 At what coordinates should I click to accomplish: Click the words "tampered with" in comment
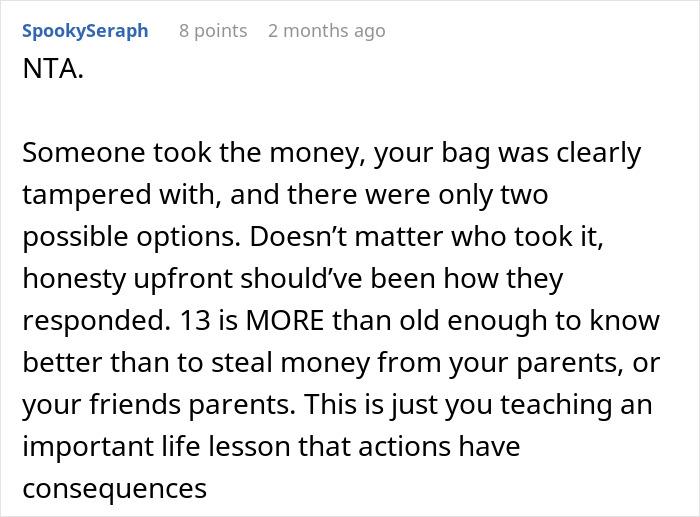(113, 196)
